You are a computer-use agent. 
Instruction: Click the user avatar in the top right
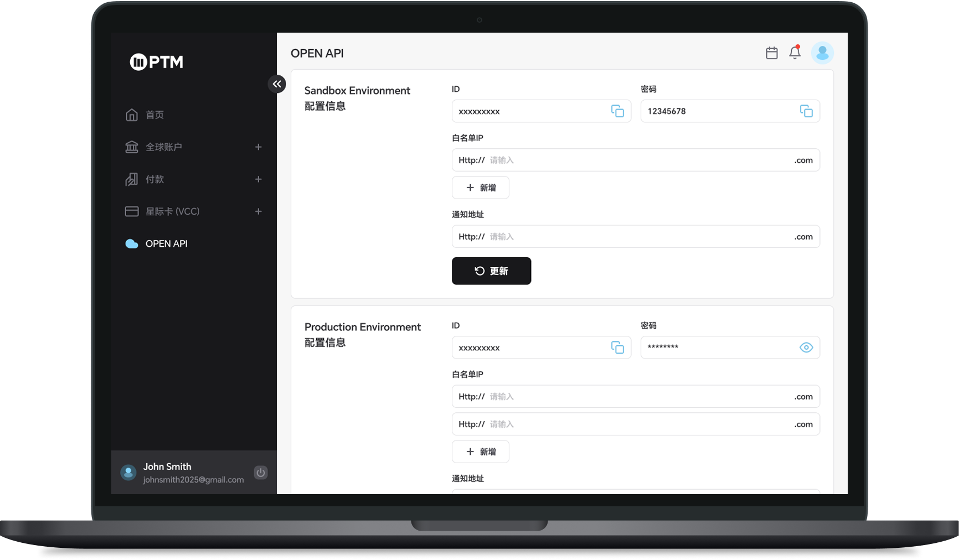tap(822, 53)
